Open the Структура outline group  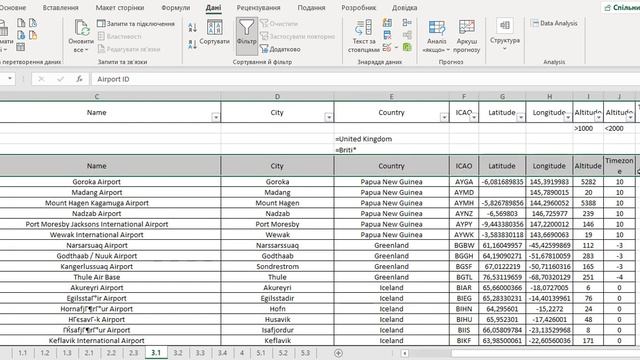coord(505,35)
